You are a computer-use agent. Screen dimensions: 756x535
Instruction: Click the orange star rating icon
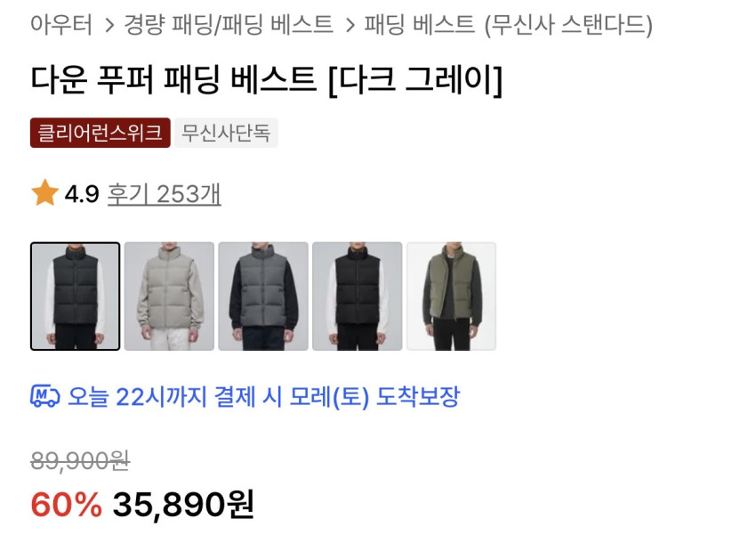pyautogui.click(x=44, y=193)
